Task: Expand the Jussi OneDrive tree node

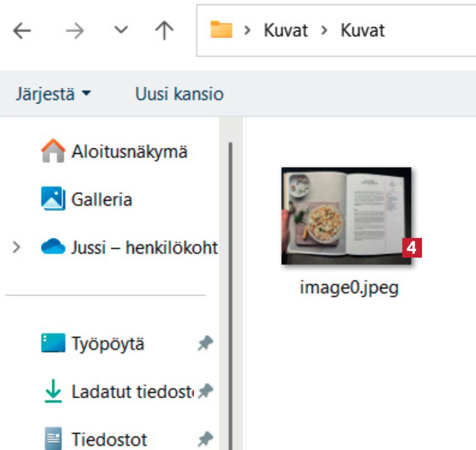Action: click(x=16, y=247)
